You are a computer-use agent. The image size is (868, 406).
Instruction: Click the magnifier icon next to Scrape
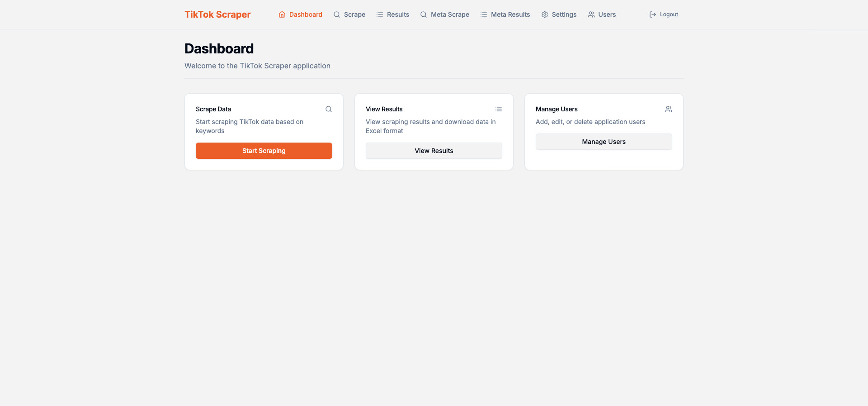(337, 14)
